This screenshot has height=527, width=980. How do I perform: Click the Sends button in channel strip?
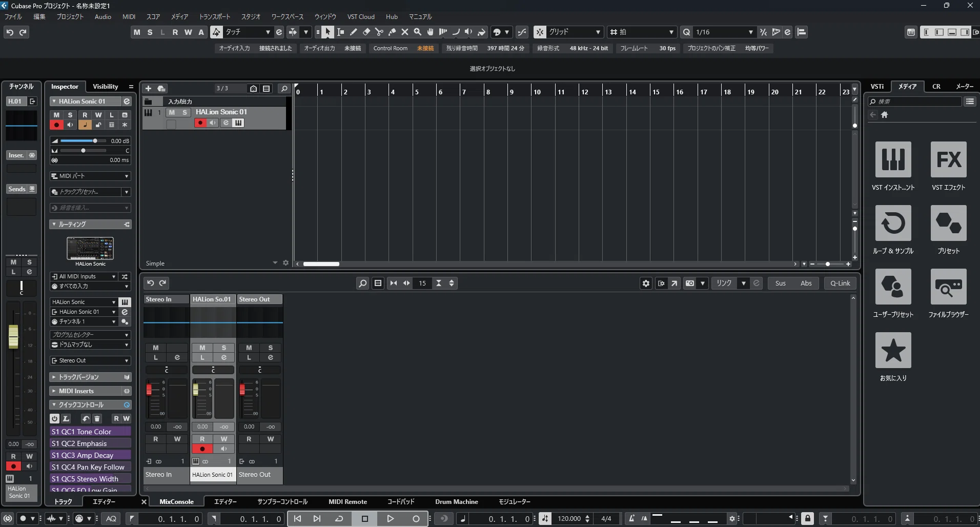tap(17, 189)
